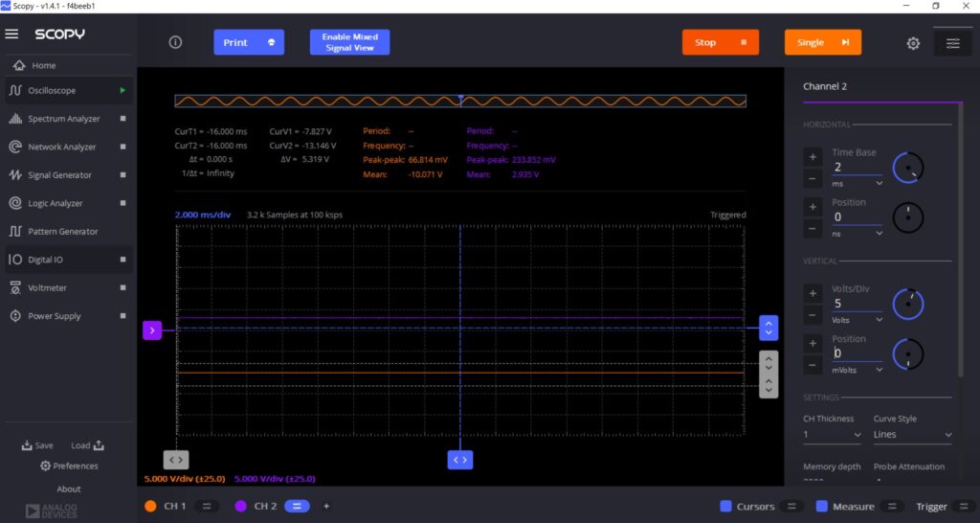Open the Spectrum Analyzer instrument
980x523 pixels.
point(64,119)
